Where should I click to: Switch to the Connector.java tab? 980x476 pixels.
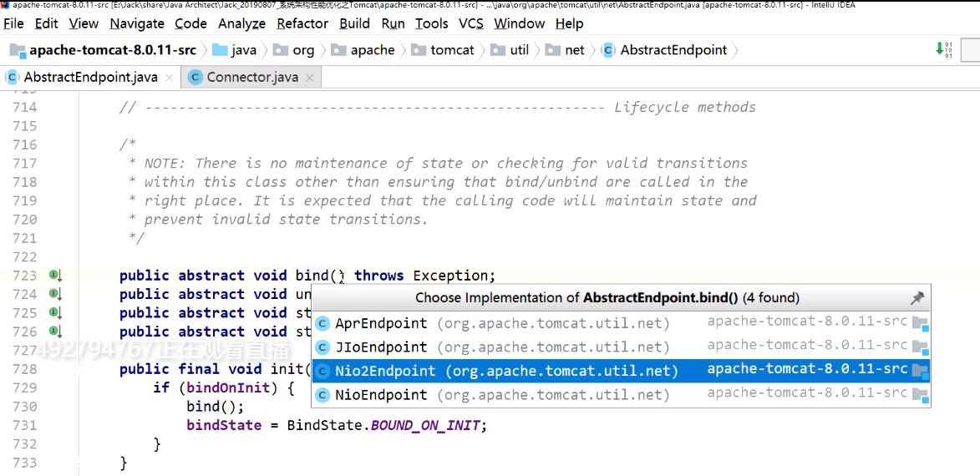point(251,78)
